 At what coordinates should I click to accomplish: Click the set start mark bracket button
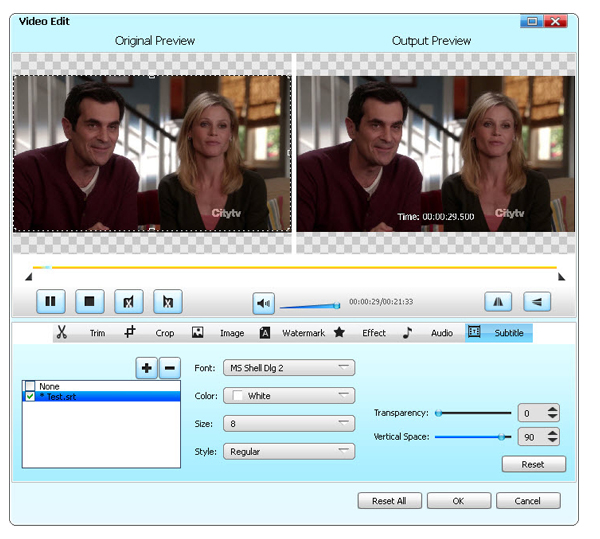129,301
